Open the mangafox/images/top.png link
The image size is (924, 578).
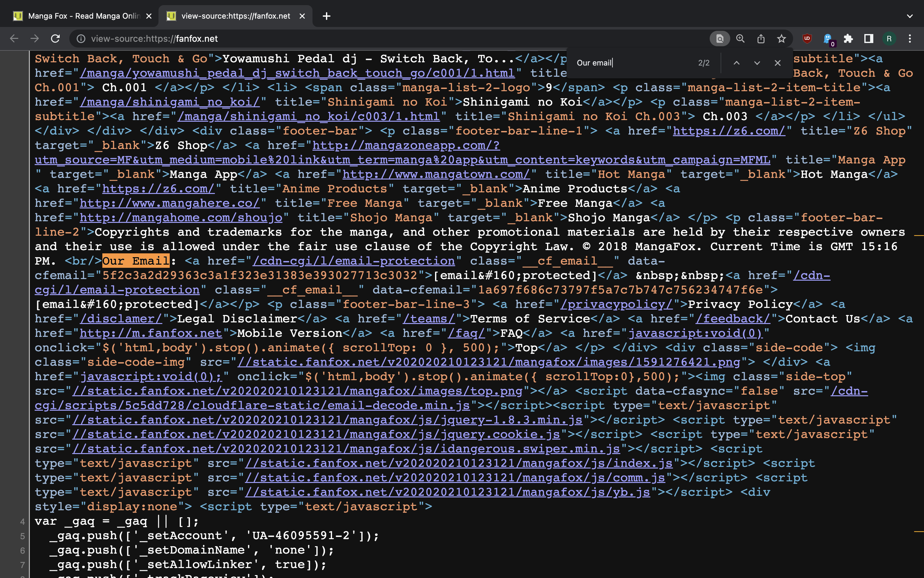(297, 391)
